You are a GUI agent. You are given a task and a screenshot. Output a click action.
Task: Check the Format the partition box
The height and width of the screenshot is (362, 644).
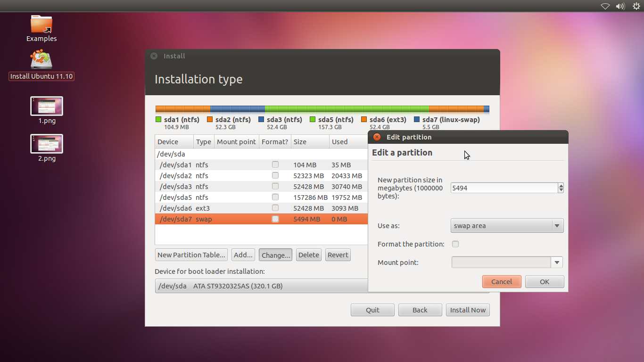tap(455, 244)
